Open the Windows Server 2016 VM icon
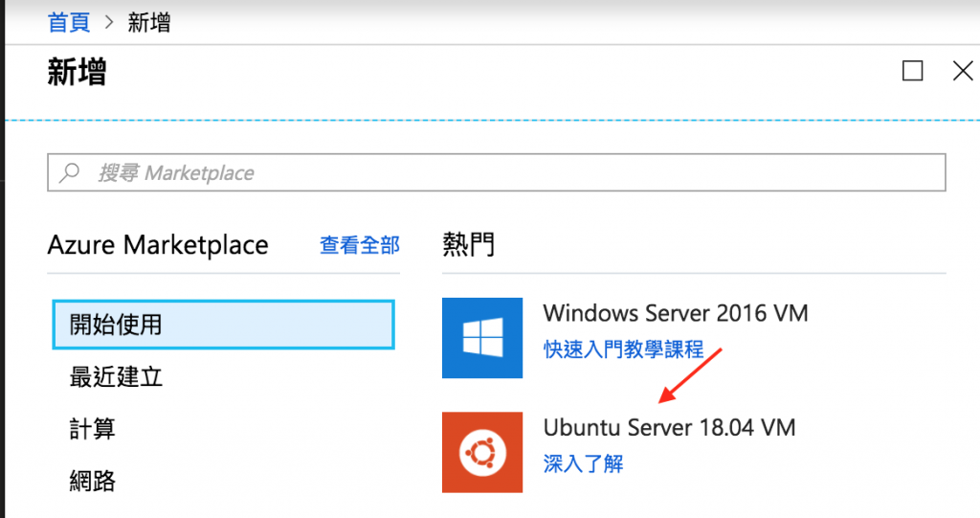 pyautogui.click(x=482, y=338)
